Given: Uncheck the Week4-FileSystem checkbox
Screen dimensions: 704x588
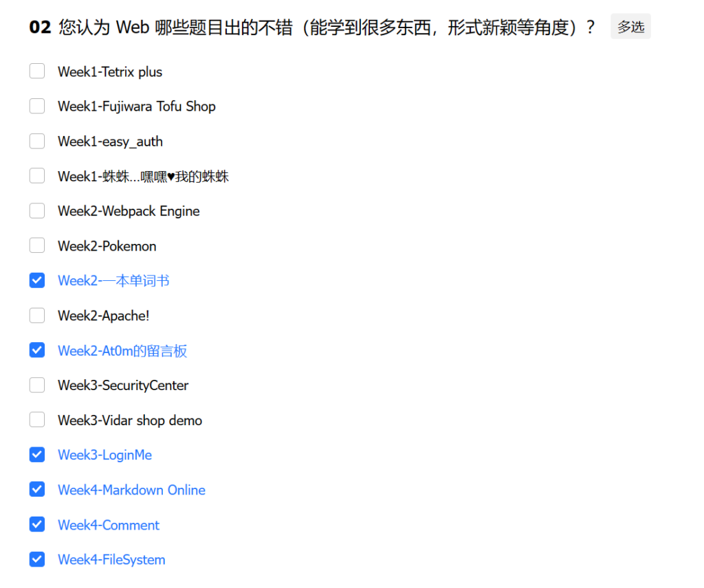Looking at the screenshot, I should [x=37, y=559].
